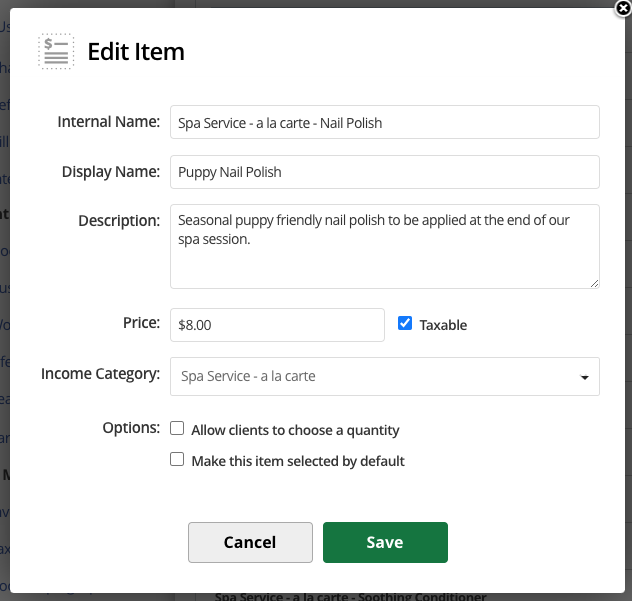Click the Edit Item heading text
The image size is (632, 601).
(136, 52)
